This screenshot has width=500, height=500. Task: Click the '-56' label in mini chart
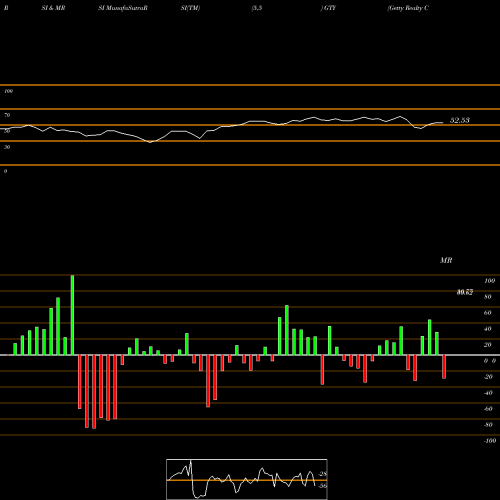[x=322, y=486]
